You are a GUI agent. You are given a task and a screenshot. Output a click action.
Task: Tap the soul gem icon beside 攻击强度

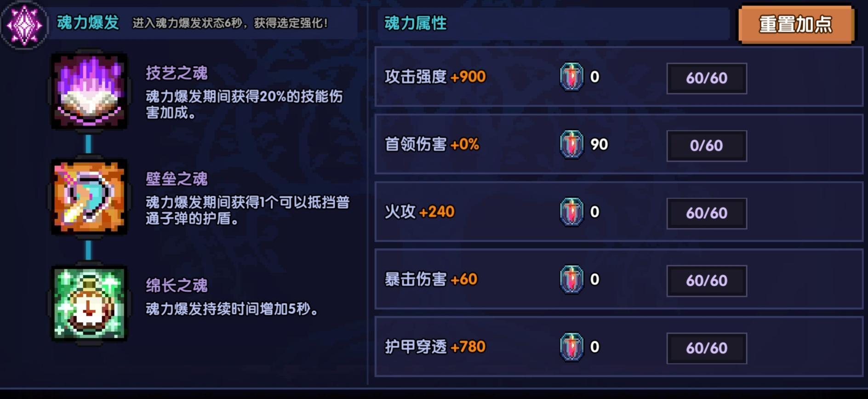point(571,77)
